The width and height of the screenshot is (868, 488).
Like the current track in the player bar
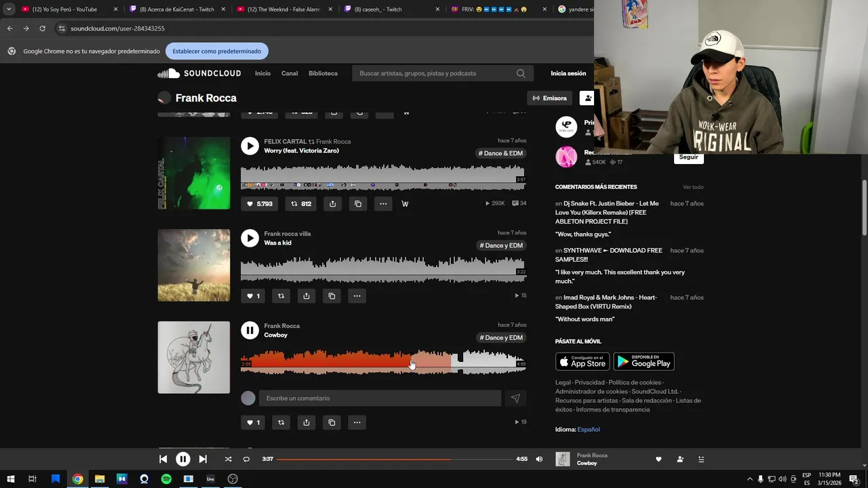pos(658,459)
